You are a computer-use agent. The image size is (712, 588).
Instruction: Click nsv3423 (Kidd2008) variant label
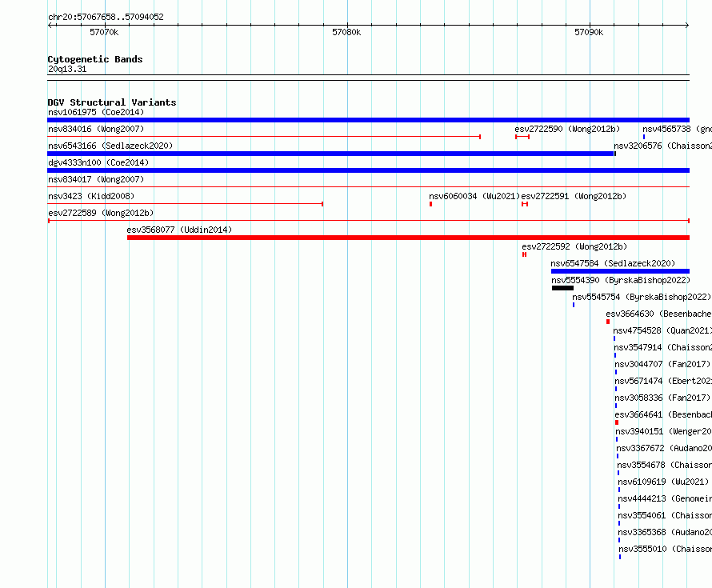pos(91,196)
